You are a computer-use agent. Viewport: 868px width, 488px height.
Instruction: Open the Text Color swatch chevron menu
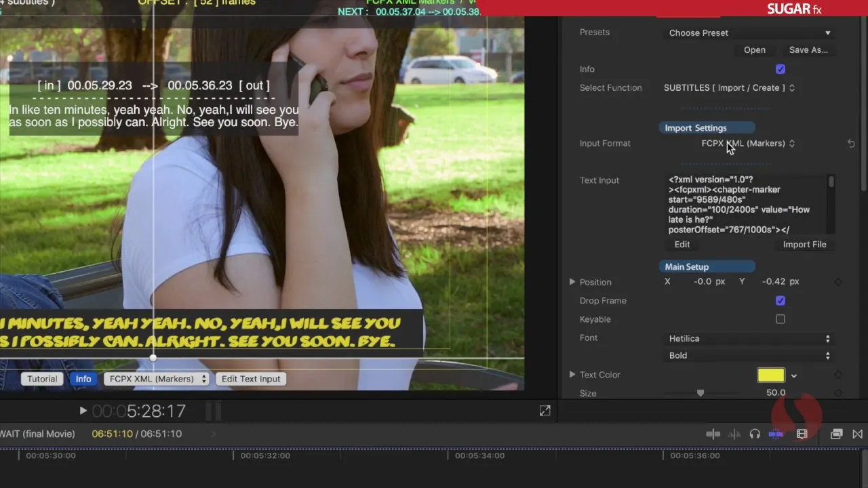pos(793,375)
